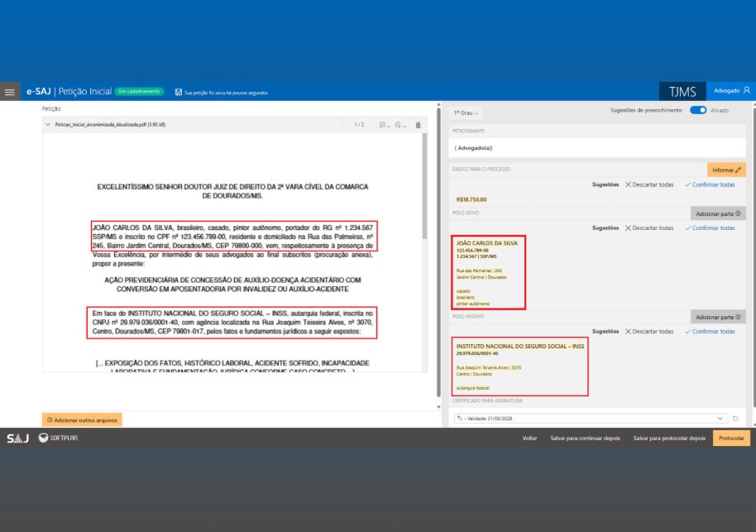The image size is (756, 532).
Task: Click Adicionar parte in the Polo Passivo section
Action: tap(716, 316)
